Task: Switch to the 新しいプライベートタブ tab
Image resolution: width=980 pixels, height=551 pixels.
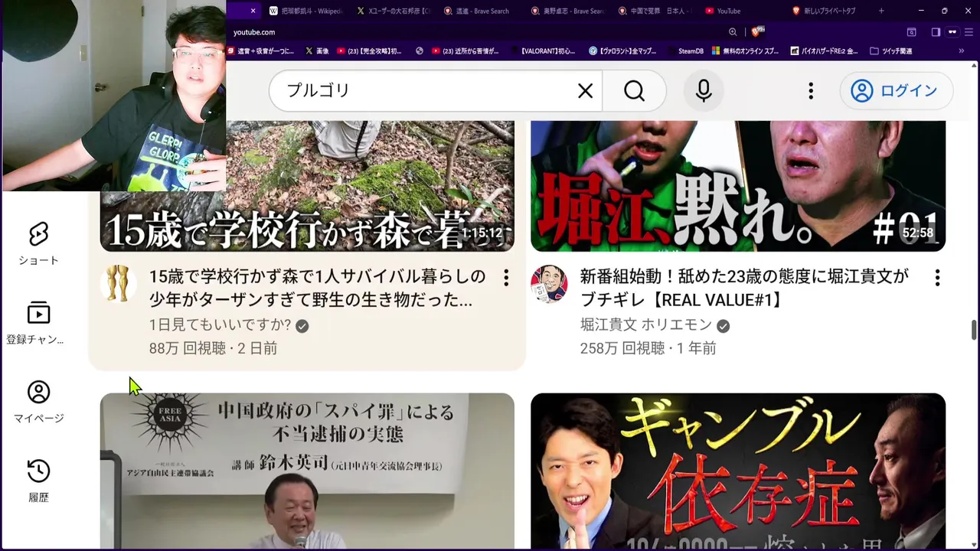Action: [831, 11]
